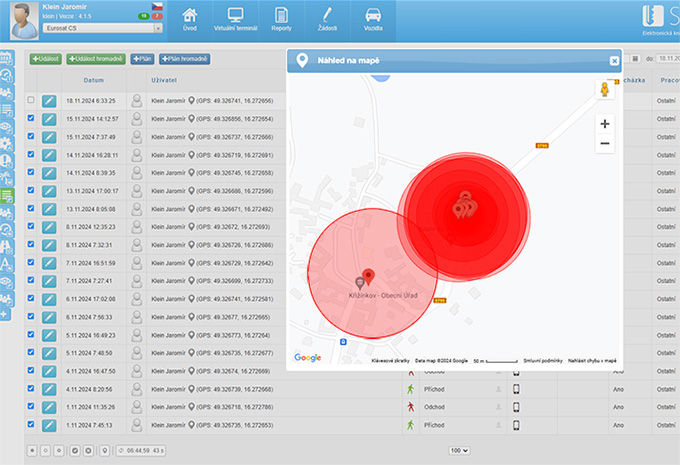The width and height of the screenshot is (680, 465).
Task: Open Virtuální terminál from the top navigation
Action: 235,19
